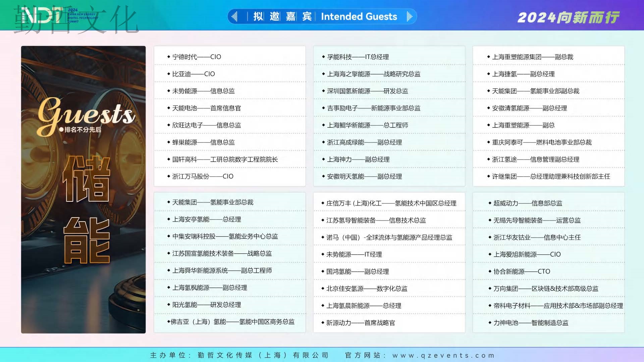This screenshot has height=362, width=644.
Task: Click 主办单位 勤哲文化传媒（上海）有限公司 text
Action: (x=239, y=355)
